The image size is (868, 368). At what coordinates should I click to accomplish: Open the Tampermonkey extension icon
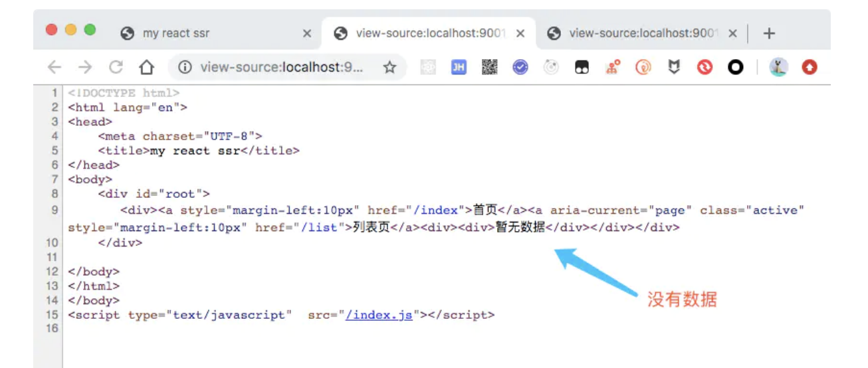click(582, 67)
